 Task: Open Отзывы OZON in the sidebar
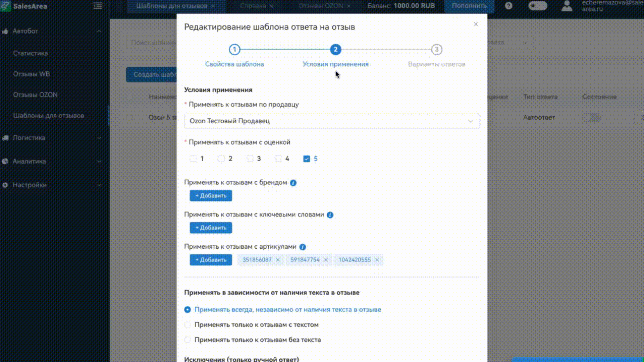(x=35, y=95)
